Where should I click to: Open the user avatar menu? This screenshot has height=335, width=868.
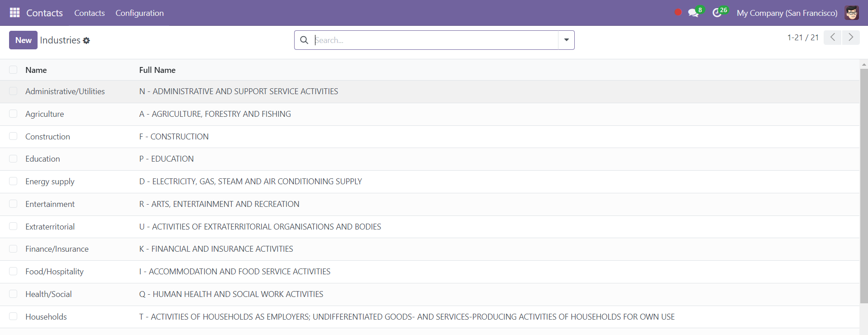coord(852,13)
